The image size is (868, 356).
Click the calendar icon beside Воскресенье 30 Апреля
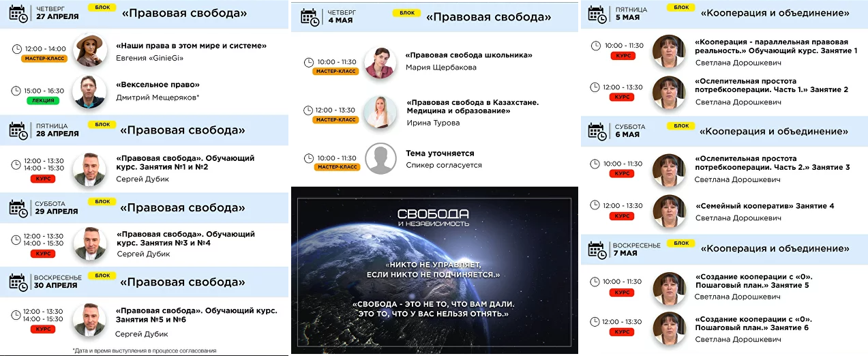(x=18, y=282)
